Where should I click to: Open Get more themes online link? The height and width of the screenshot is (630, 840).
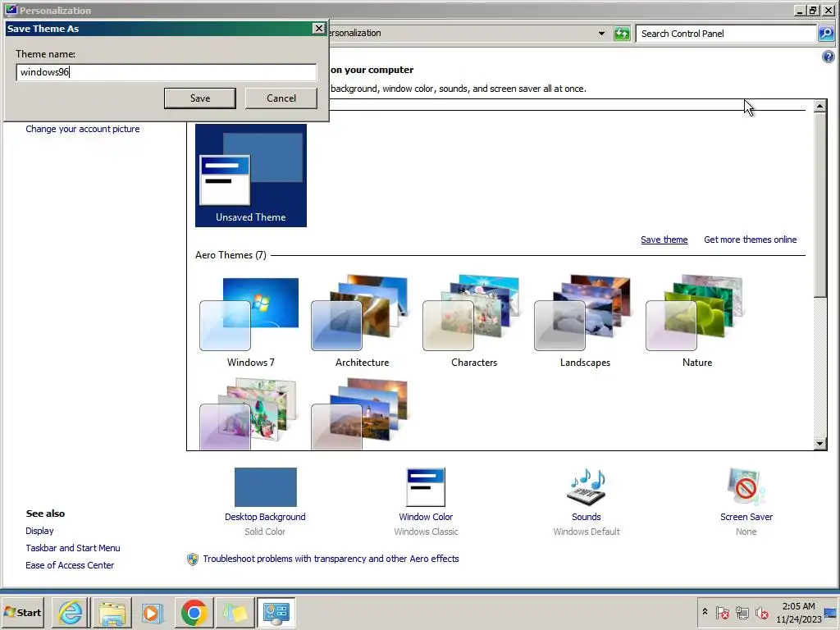point(750,240)
